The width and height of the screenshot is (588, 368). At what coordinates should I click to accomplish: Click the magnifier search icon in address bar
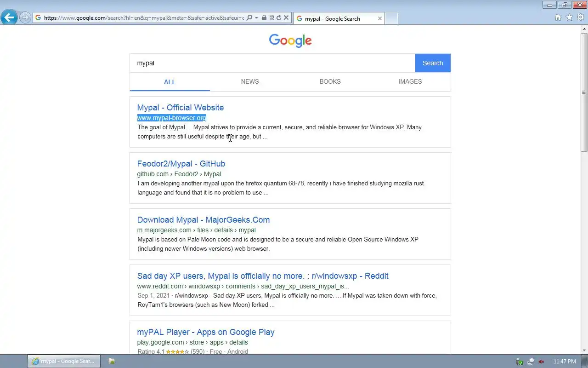[249, 18]
